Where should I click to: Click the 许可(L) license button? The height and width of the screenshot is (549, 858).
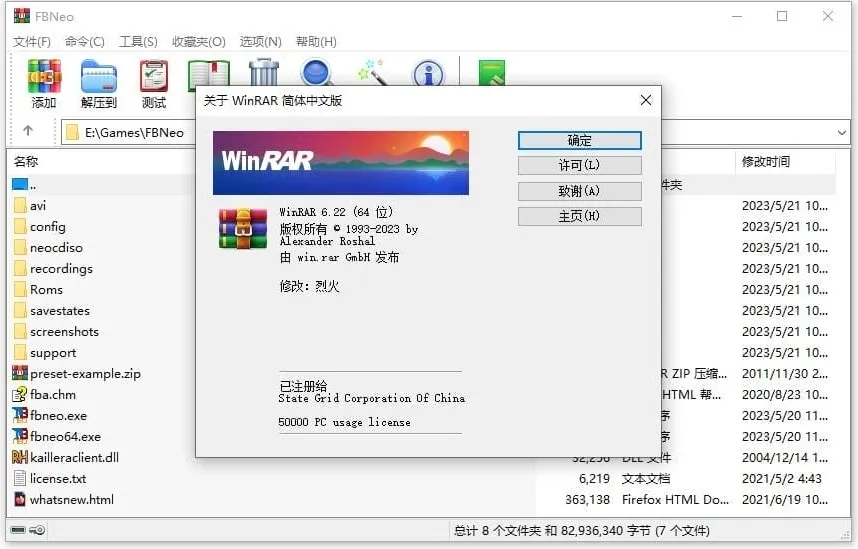coord(579,165)
